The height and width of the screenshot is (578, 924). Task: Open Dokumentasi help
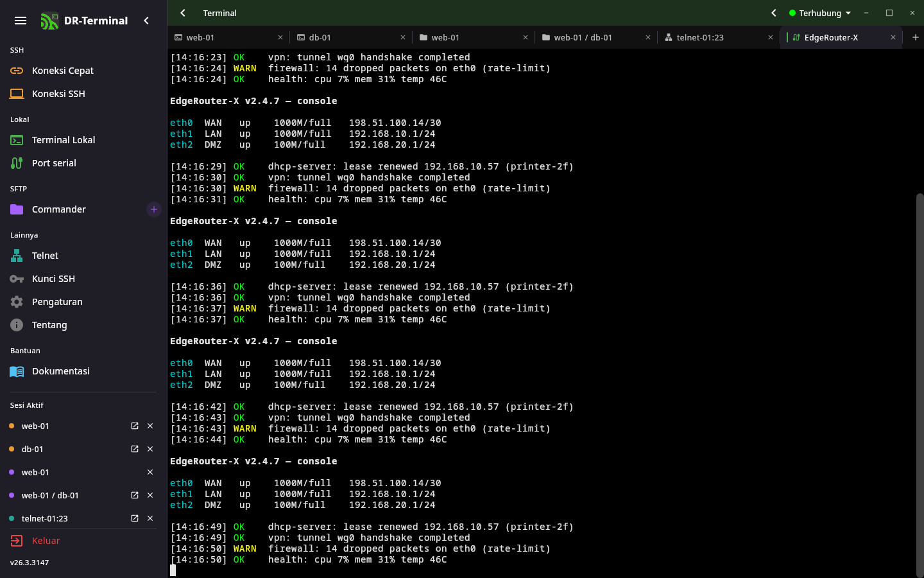pos(83,371)
